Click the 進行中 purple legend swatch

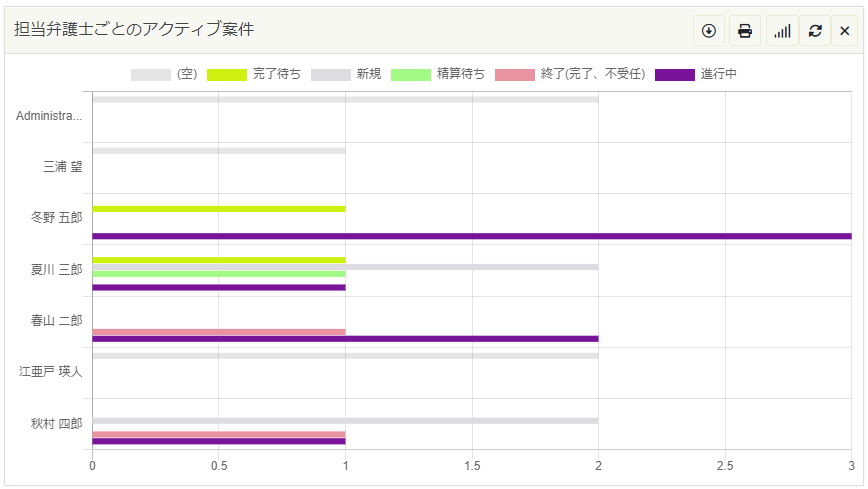pos(674,75)
